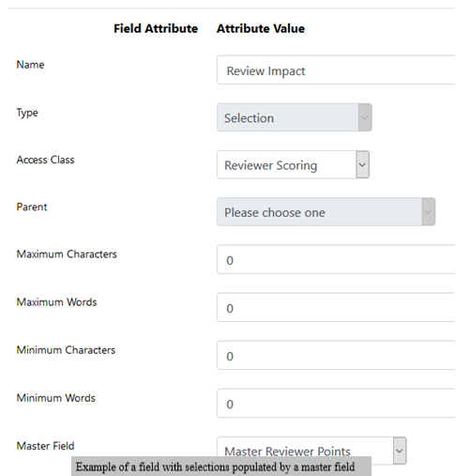Image resolution: width=456 pixels, height=476 pixels.
Task: Click the Master Reviewer Points dropdown arrow
Action: 400,451
